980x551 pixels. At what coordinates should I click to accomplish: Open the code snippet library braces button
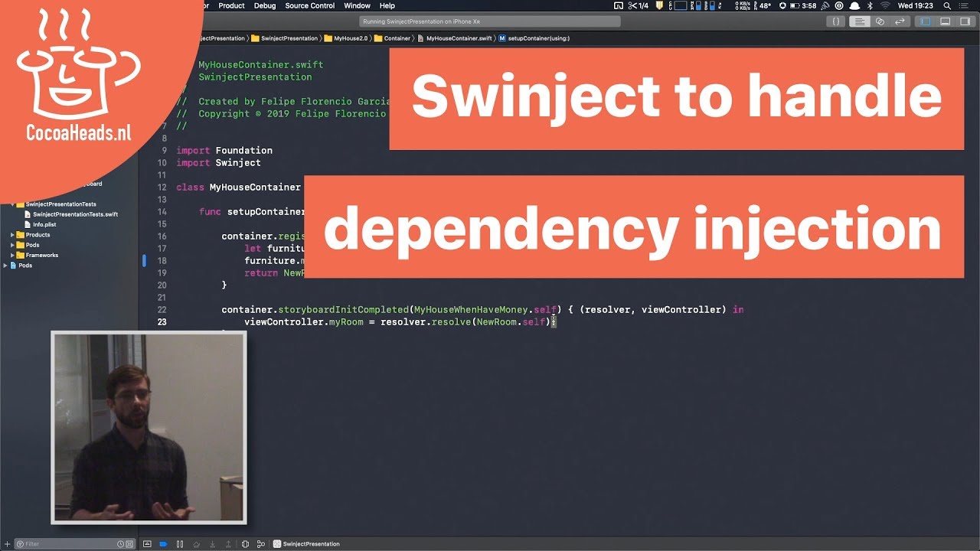(x=836, y=21)
